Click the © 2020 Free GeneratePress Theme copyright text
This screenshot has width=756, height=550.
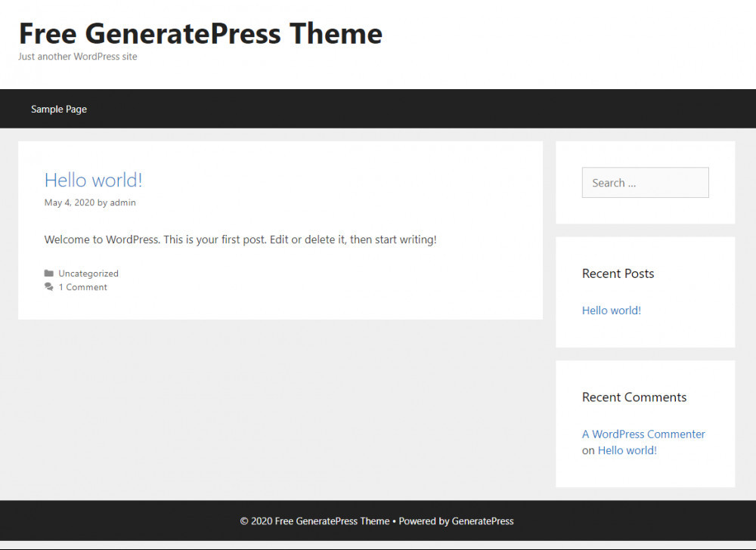[314, 521]
